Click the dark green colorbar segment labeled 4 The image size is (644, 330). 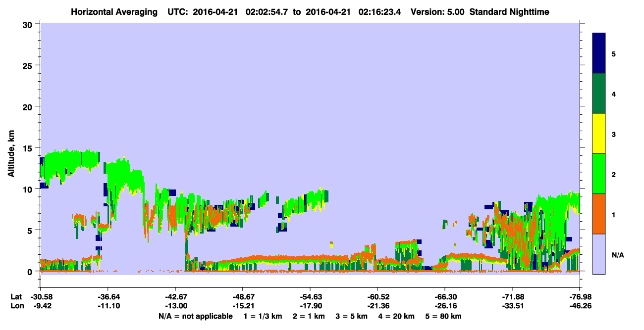point(599,94)
